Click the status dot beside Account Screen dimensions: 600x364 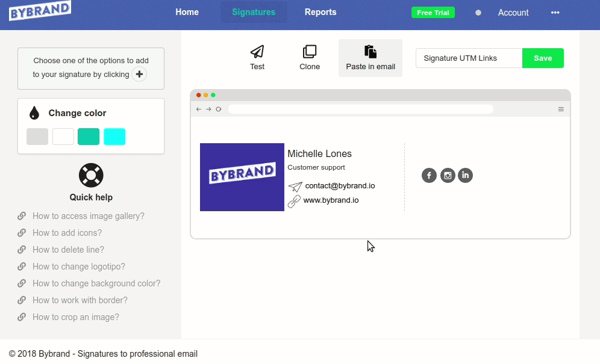pyautogui.click(x=478, y=13)
